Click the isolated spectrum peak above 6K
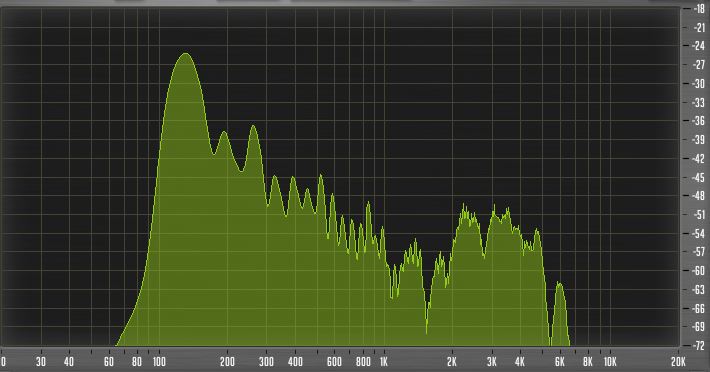Image resolution: width=710 pixels, height=372 pixels. pyautogui.click(x=560, y=284)
